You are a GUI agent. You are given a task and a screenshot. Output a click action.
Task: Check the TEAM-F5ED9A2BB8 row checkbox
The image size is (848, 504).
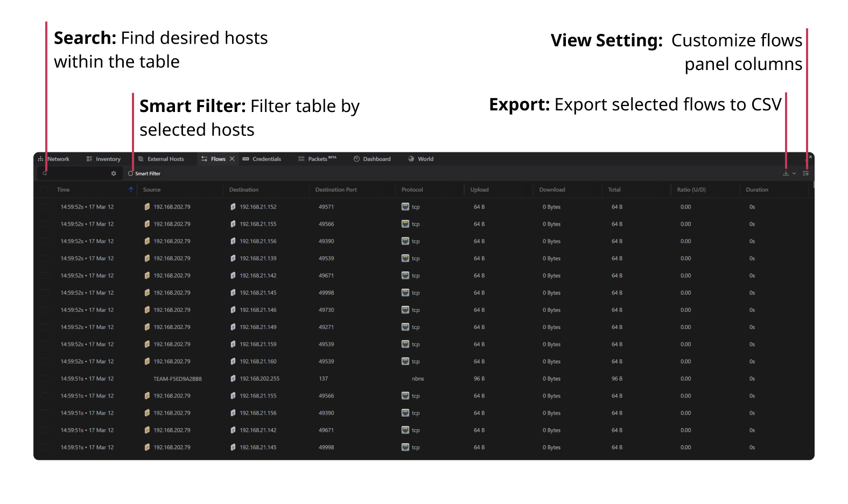pos(44,379)
